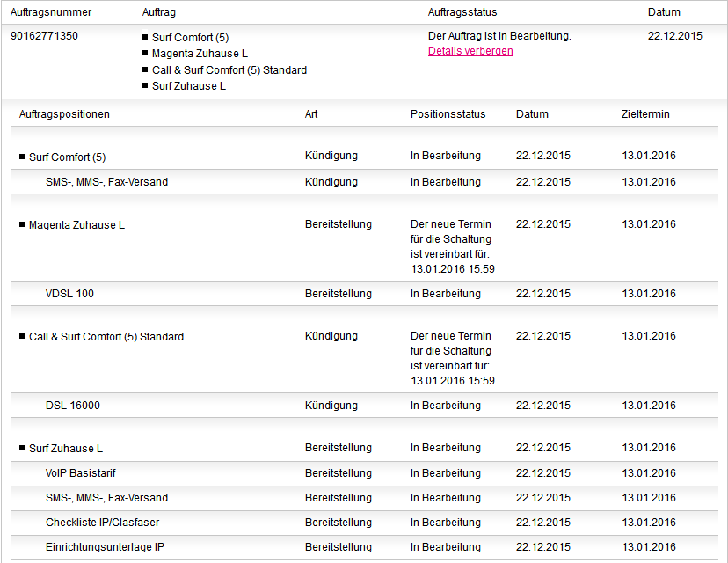Click the VDSL 100 sub-item
Screen dimensions: 728x563
click(x=69, y=294)
